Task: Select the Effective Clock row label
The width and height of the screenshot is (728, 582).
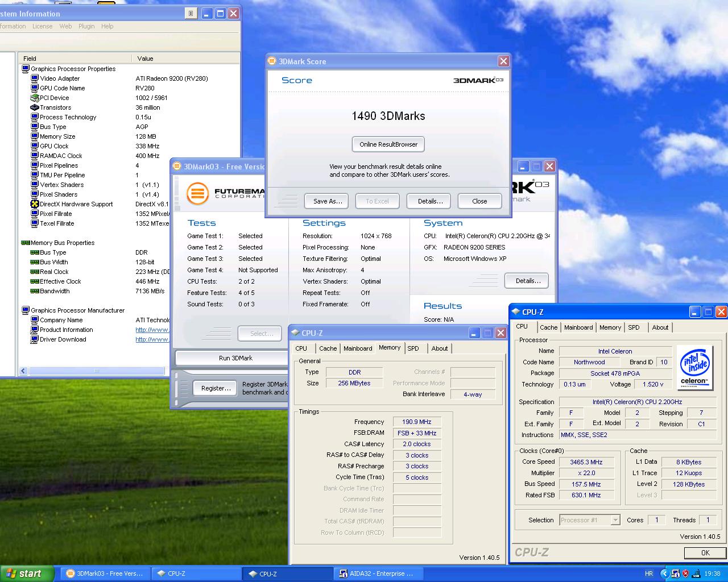Action: [x=60, y=281]
